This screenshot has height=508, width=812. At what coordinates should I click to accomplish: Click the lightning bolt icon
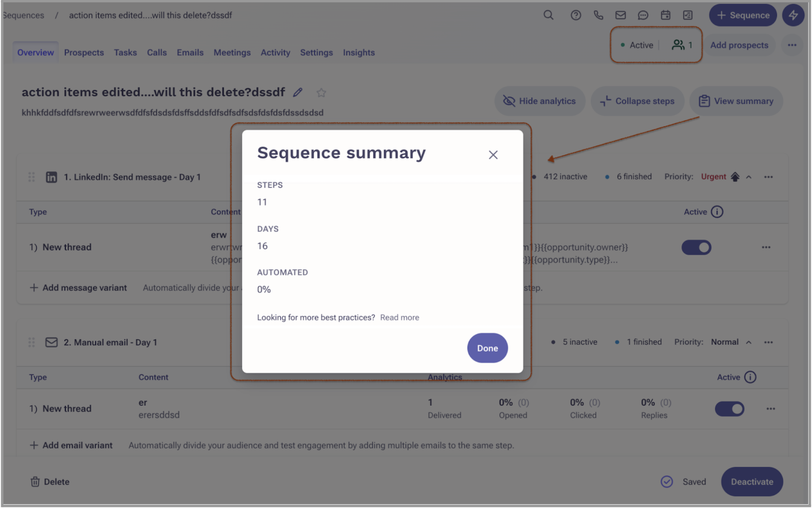tap(793, 15)
